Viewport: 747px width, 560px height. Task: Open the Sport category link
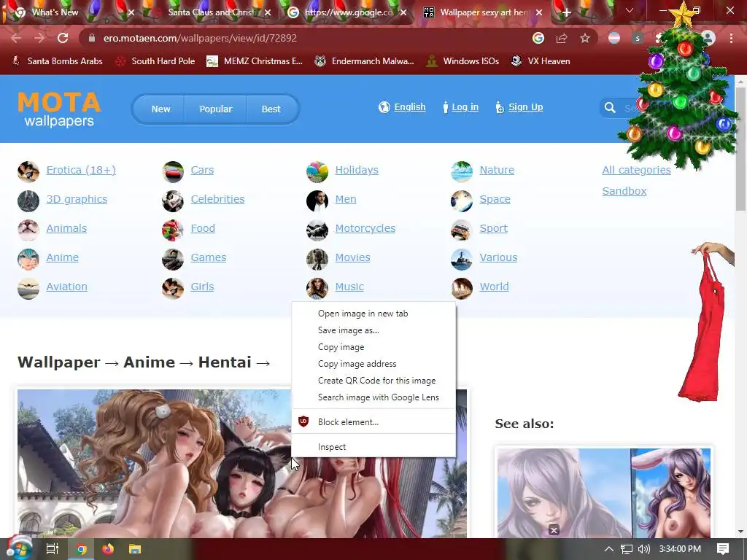pyautogui.click(x=493, y=228)
